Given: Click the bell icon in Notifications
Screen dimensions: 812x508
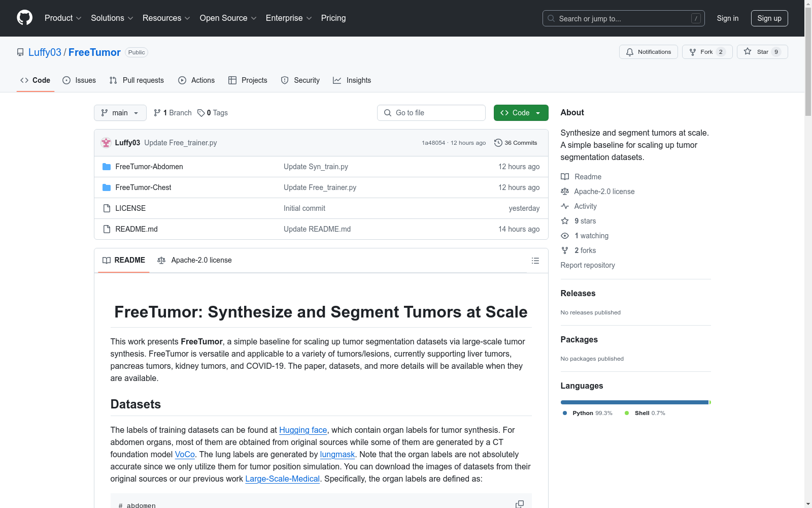Looking at the screenshot, I should [x=630, y=52].
